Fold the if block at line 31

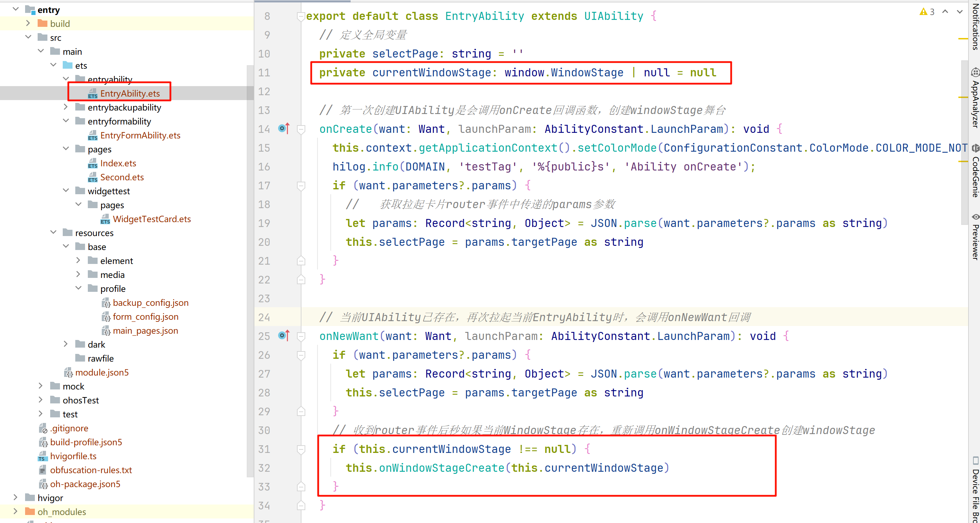tap(301, 449)
